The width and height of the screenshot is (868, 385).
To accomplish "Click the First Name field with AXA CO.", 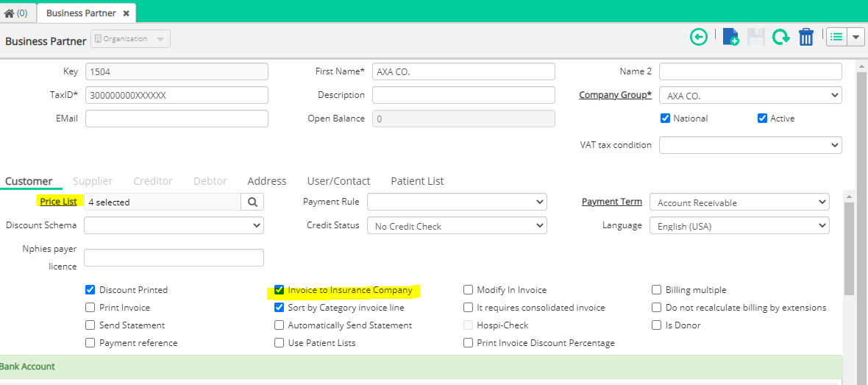I will click(463, 71).
